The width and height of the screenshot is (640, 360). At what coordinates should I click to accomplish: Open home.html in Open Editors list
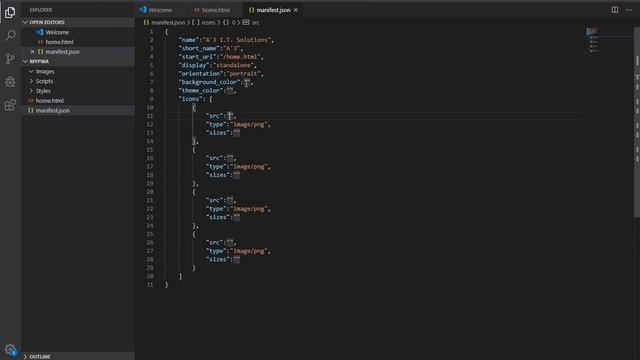pyautogui.click(x=78, y=42)
